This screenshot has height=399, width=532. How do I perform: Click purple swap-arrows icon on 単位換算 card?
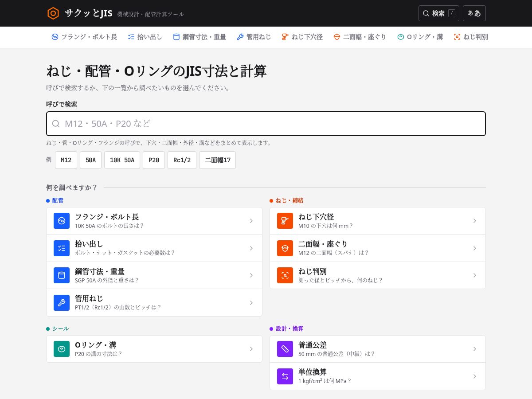coord(285,376)
